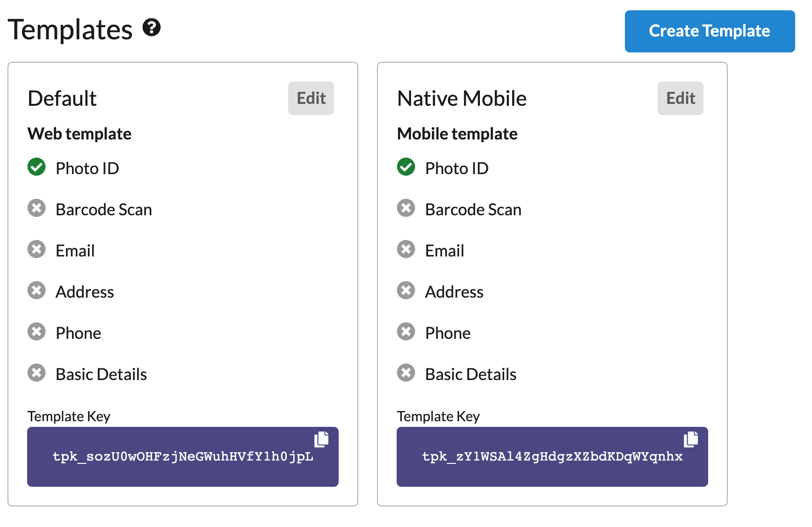Copy the Native Mobile template key
This screenshot has height=527, width=812.
[x=691, y=439]
